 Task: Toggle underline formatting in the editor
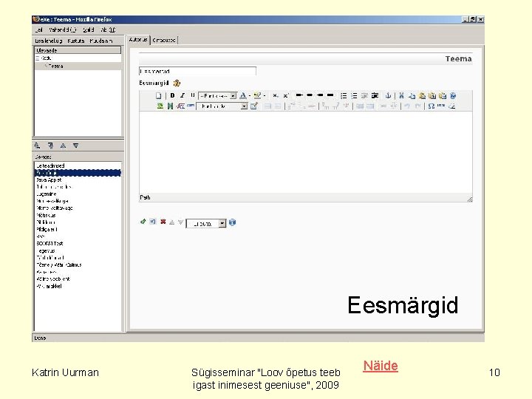coord(192,95)
